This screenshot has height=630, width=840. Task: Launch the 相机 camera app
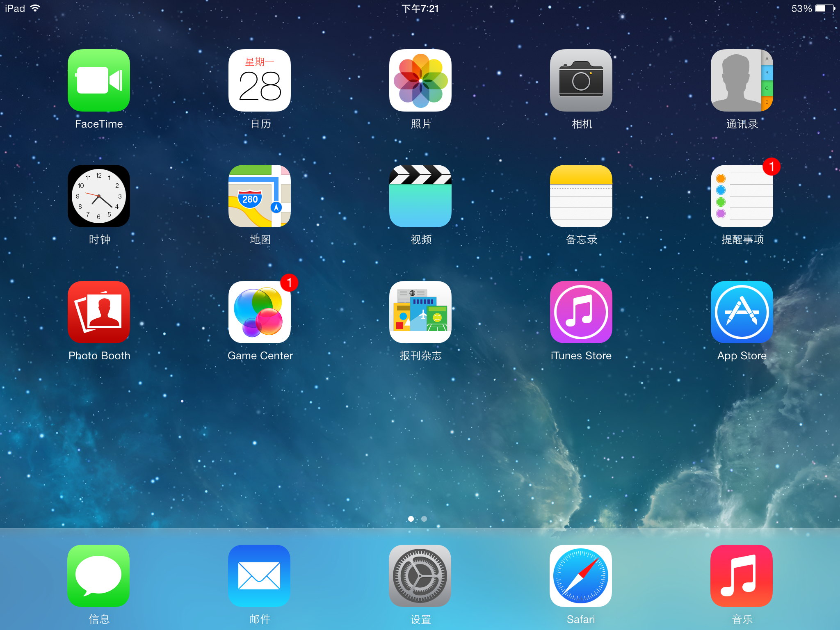[x=581, y=80]
